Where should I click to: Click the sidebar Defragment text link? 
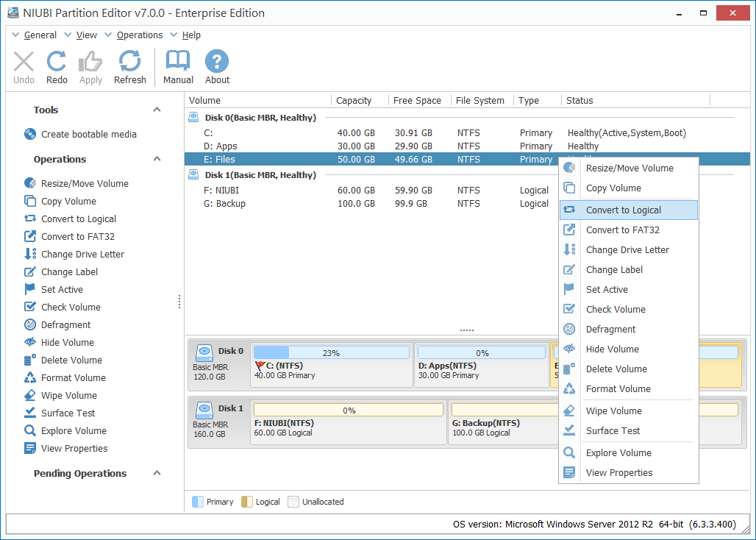pyautogui.click(x=65, y=325)
